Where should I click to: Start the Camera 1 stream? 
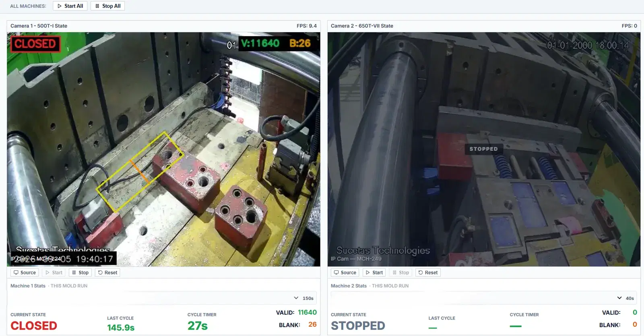pyautogui.click(x=54, y=272)
